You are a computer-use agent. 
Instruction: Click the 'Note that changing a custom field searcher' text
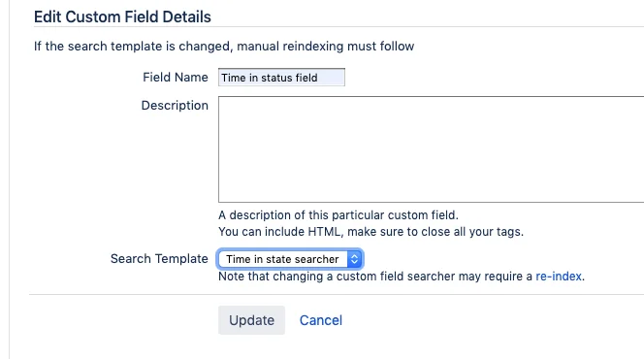(375, 277)
